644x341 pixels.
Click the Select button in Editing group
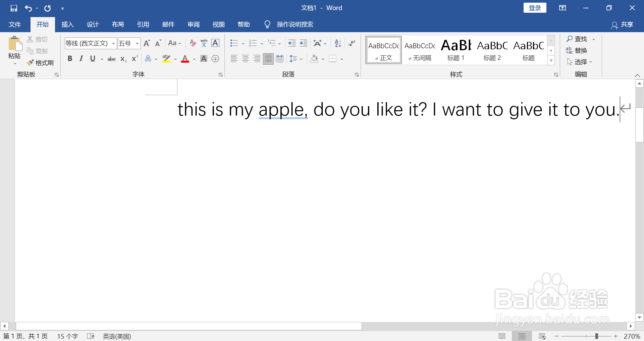(580, 62)
